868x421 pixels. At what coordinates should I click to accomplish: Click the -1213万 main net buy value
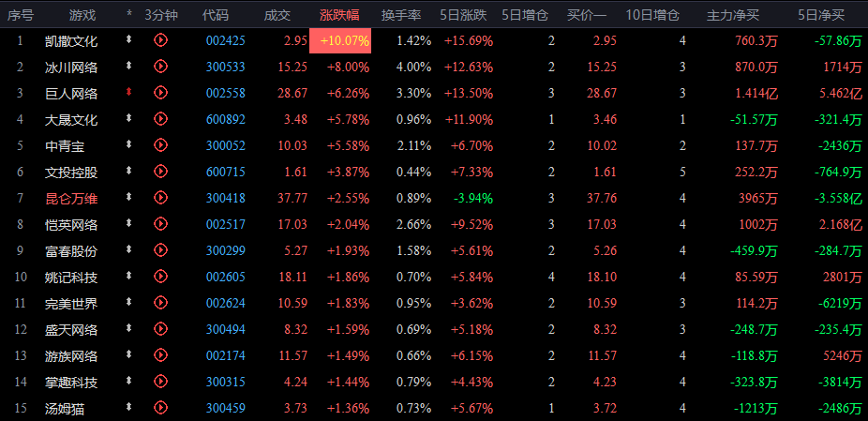tap(756, 408)
